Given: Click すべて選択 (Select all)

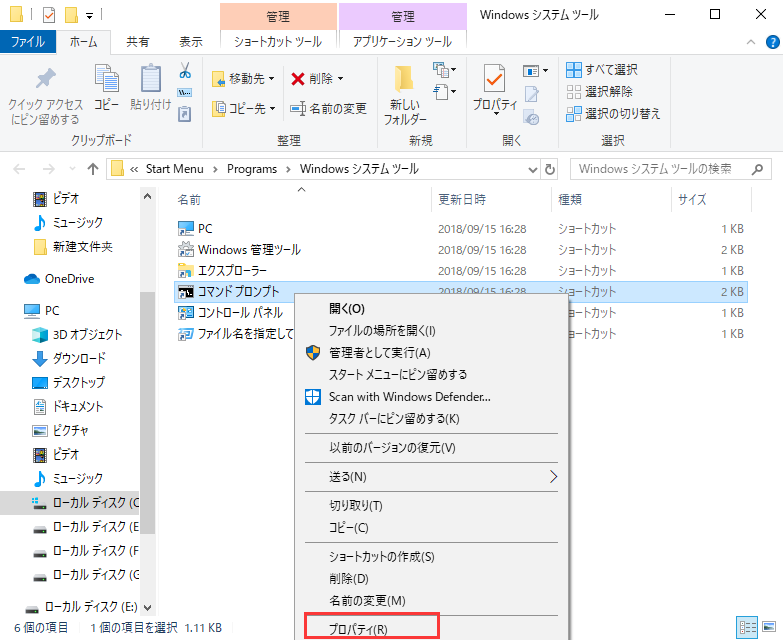Looking at the screenshot, I should [x=602, y=70].
